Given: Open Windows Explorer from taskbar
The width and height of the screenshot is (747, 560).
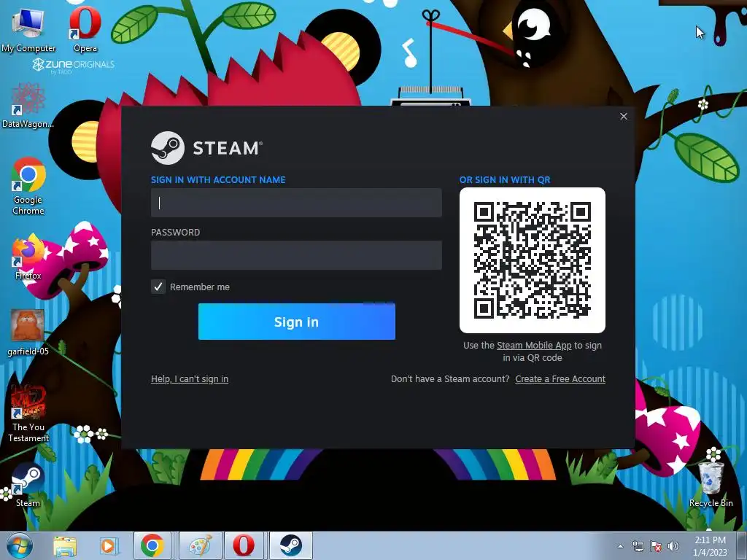Looking at the screenshot, I should click(x=65, y=545).
